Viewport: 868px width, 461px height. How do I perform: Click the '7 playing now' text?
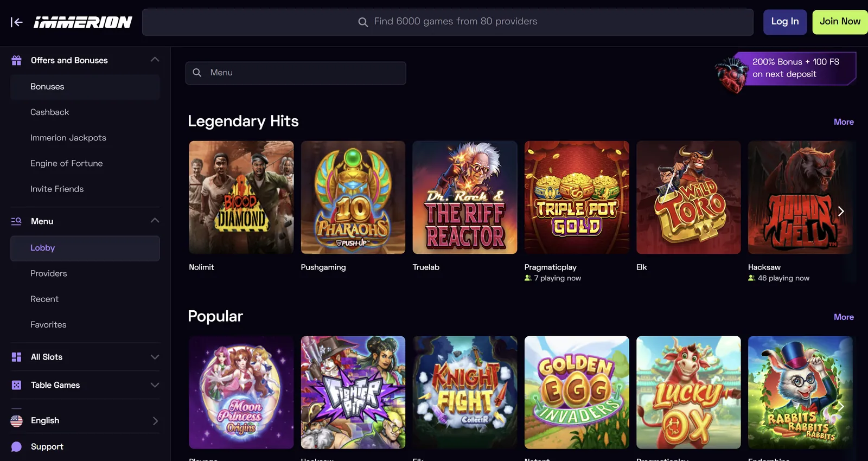557,278
